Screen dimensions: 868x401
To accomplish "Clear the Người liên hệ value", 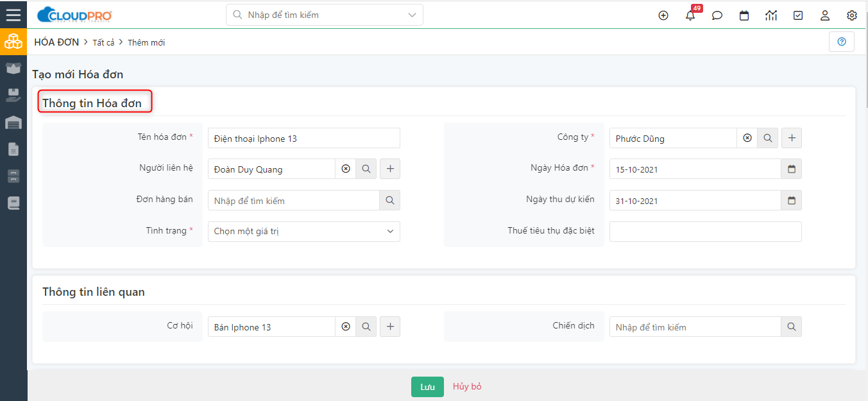I will (346, 169).
